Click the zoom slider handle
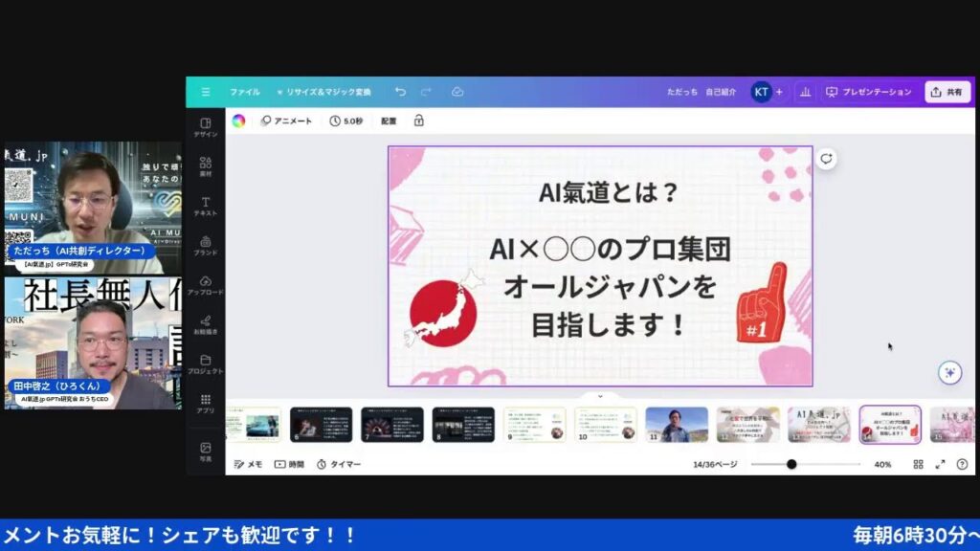 click(791, 464)
